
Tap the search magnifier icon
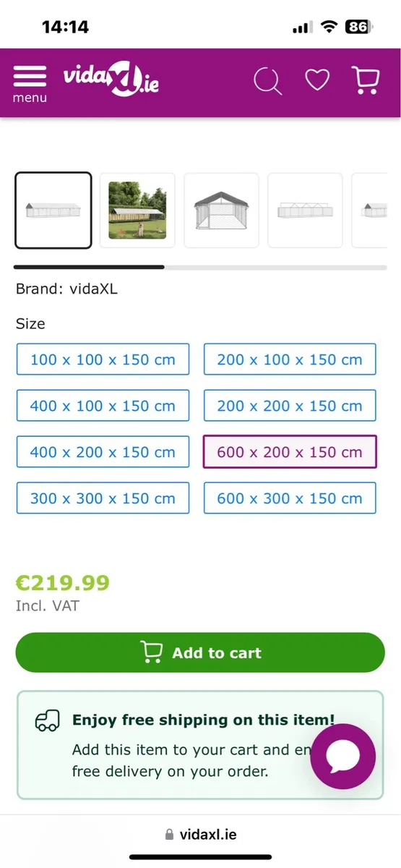(267, 80)
